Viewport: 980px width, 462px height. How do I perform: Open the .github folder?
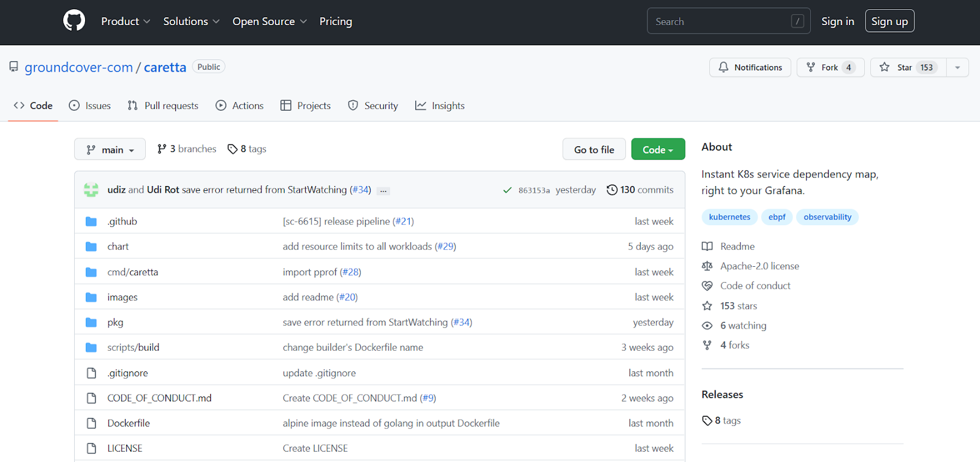(x=122, y=222)
